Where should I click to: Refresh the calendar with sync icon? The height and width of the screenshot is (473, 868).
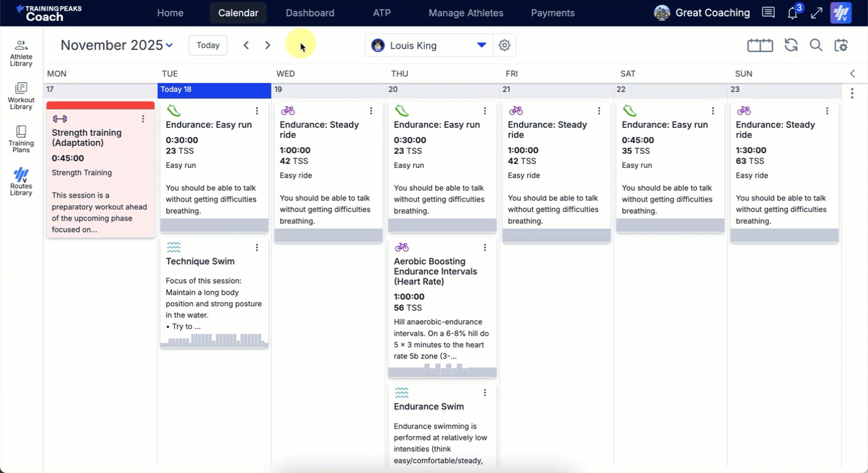pyautogui.click(x=791, y=45)
